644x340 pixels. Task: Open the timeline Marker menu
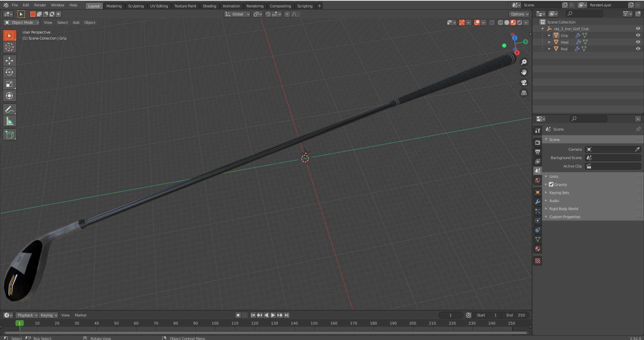[x=80, y=315]
